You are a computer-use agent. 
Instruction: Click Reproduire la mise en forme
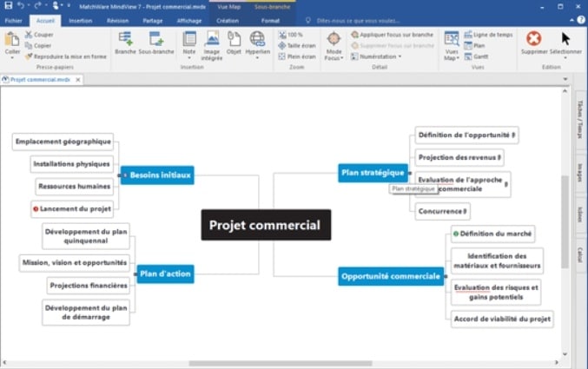click(x=66, y=56)
